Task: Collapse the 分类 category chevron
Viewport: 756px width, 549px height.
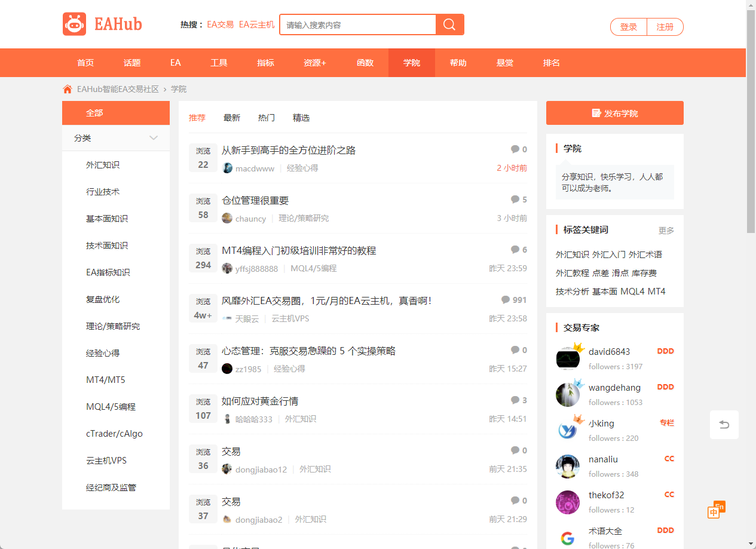Action: pos(154,138)
